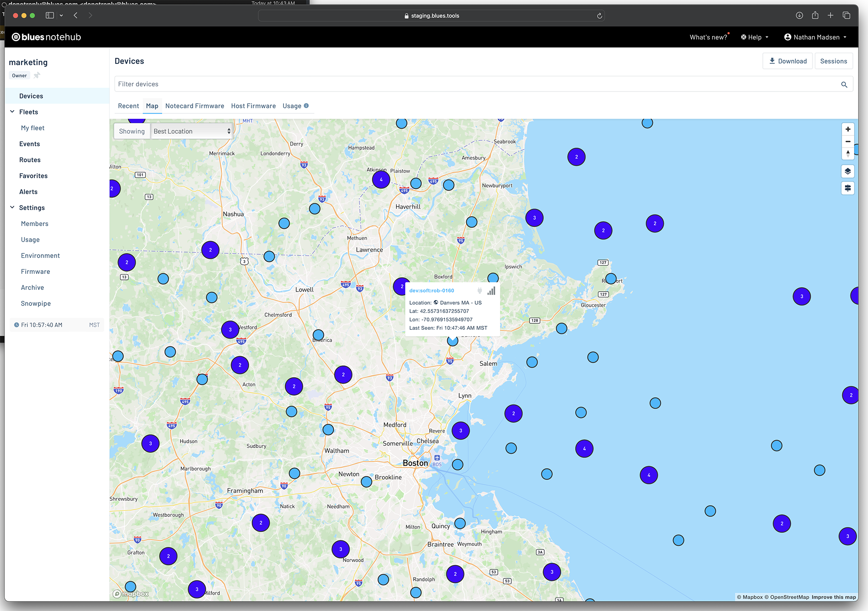Screen dimensions: 868x611
Task: Open device link dev:soft:rob-0160
Action: pos(432,291)
